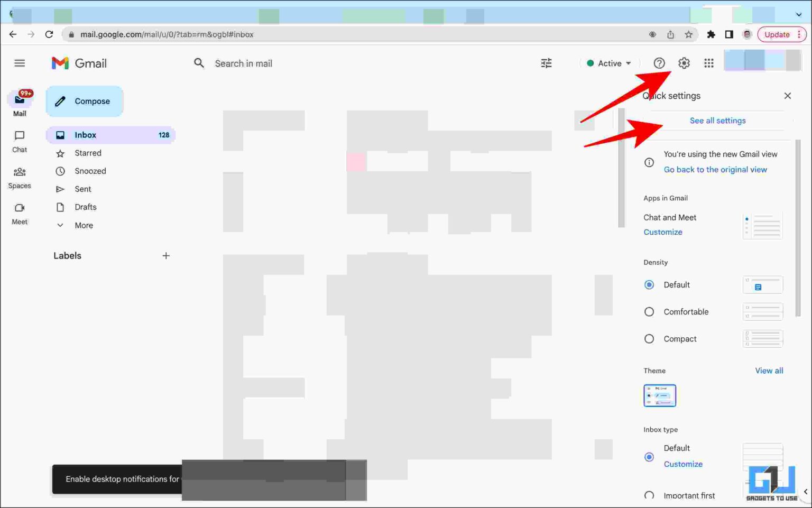Expand the More folders list
This screenshot has width=812, height=508.
click(84, 225)
